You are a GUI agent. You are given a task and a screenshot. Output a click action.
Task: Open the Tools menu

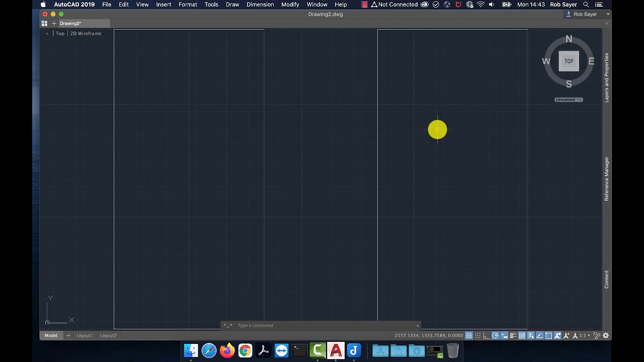(211, 5)
